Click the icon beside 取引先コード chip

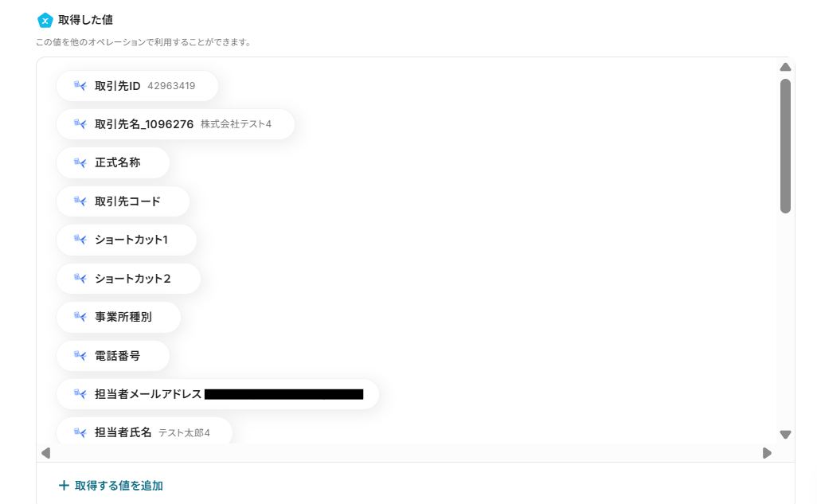click(80, 201)
